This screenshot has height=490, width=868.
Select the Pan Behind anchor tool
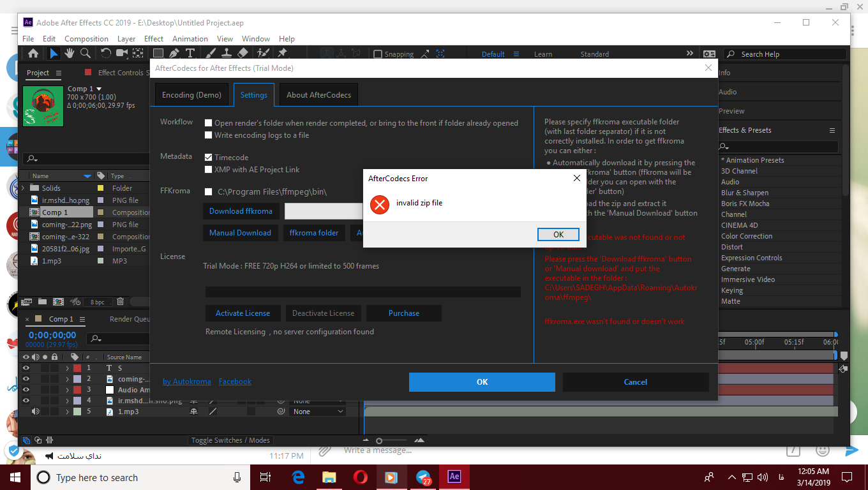coord(138,54)
